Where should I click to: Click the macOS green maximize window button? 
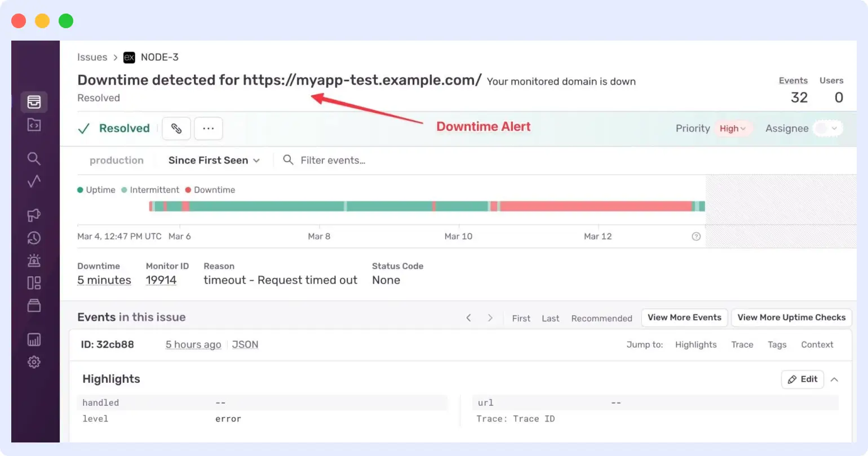[66, 21]
